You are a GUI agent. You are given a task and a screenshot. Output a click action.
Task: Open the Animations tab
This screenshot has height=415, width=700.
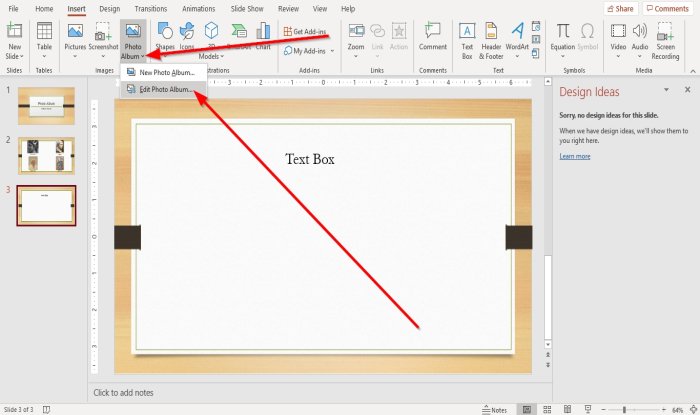(x=198, y=8)
